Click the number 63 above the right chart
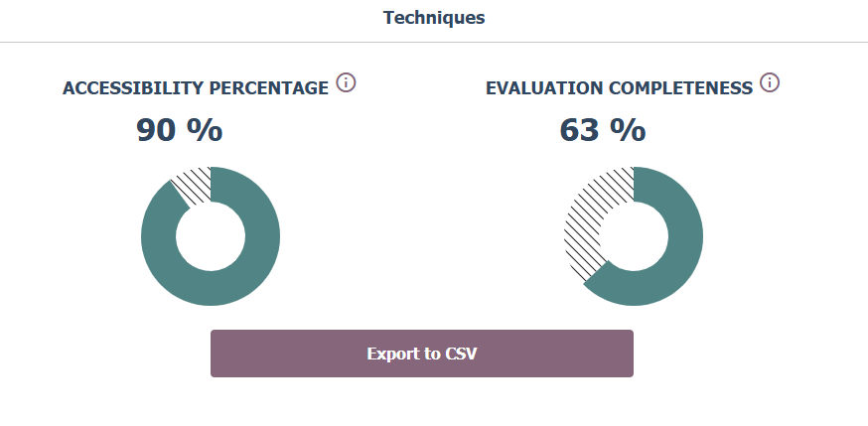Image resolution: width=868 pixels, height=426 pixels. pyautogui.click(x=580, y=130)
